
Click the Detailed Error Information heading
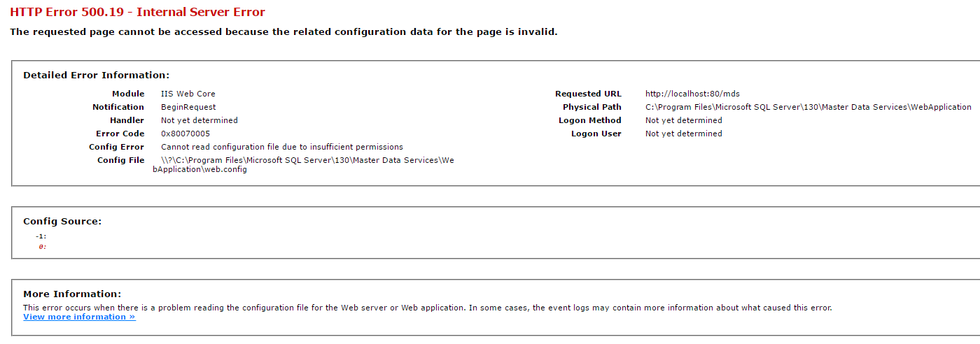click(96, 75)
